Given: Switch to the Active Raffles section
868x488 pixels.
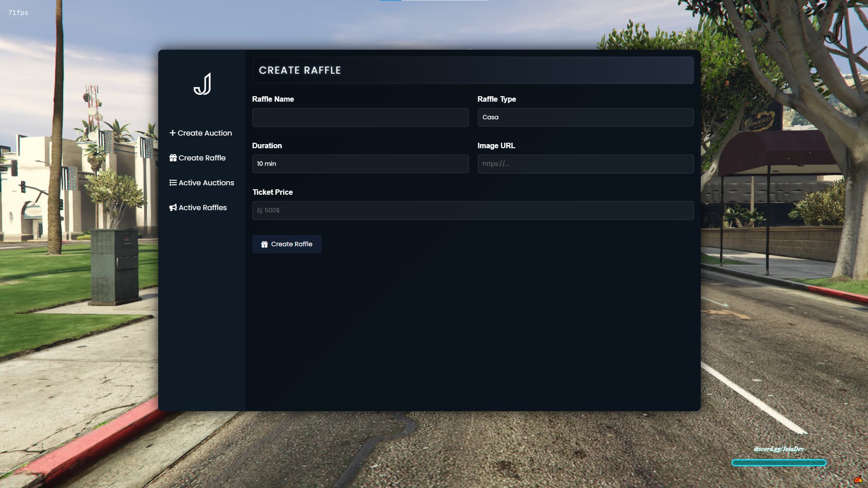Looking at the screenshot, I should (x=203, y=207).
